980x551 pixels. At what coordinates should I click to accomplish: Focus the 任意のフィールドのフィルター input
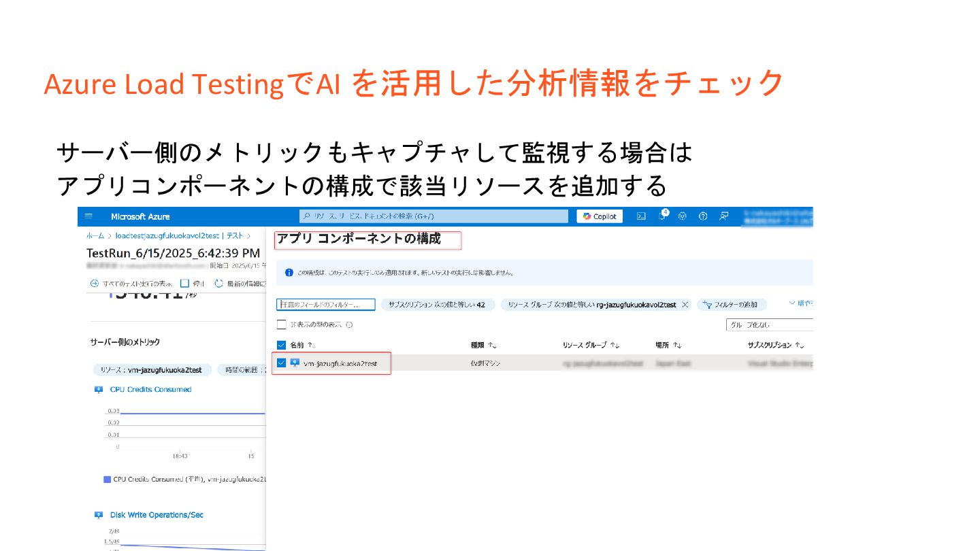coord(326,305)
